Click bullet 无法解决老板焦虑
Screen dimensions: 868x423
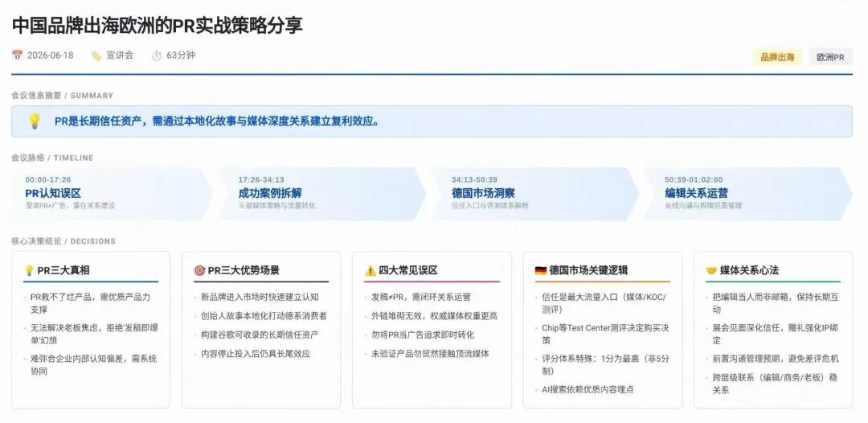pyautogui.click(x=94, y=334)
